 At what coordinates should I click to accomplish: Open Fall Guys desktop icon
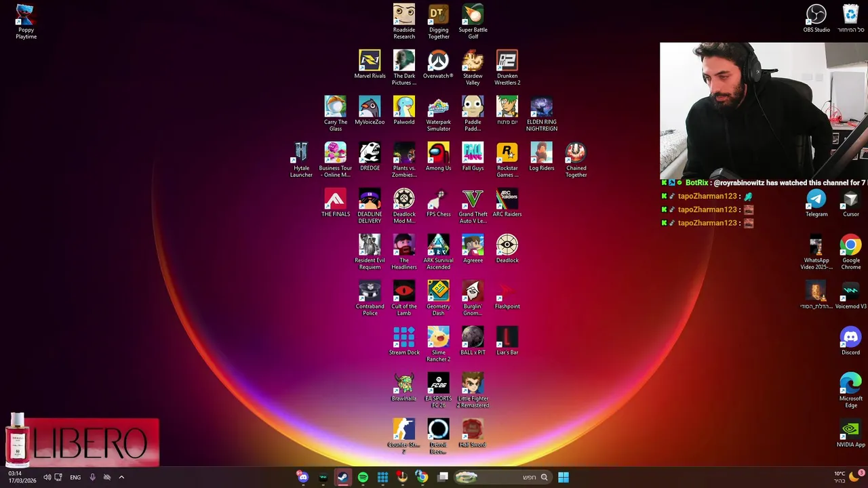click(x=473, y=157)
